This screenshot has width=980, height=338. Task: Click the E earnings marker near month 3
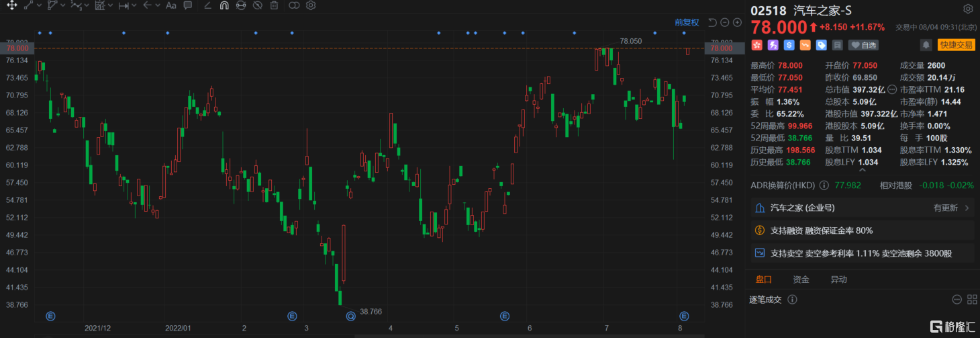pyautogui.click(x=292, y=316)
